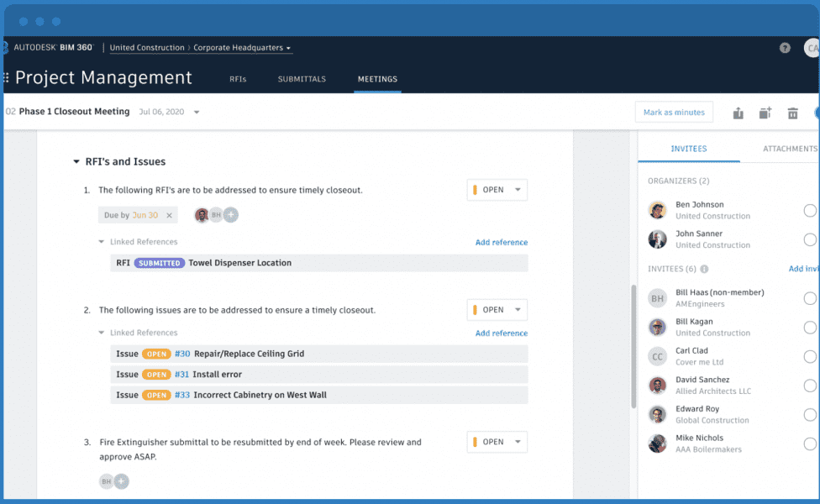
Task: Click the info icon next to INVITEES (6)
Action: [x=705, y=269]
